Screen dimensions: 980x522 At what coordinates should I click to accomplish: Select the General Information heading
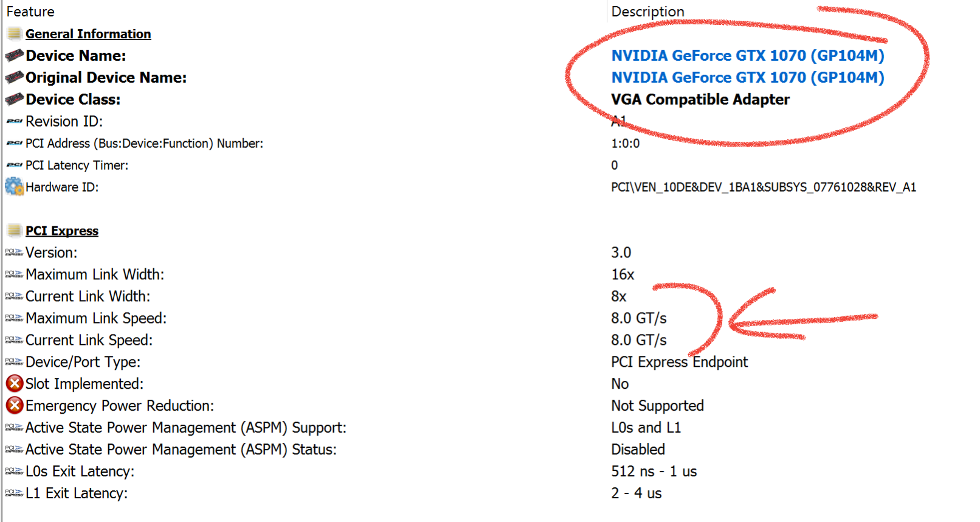[x=88, y=34]
